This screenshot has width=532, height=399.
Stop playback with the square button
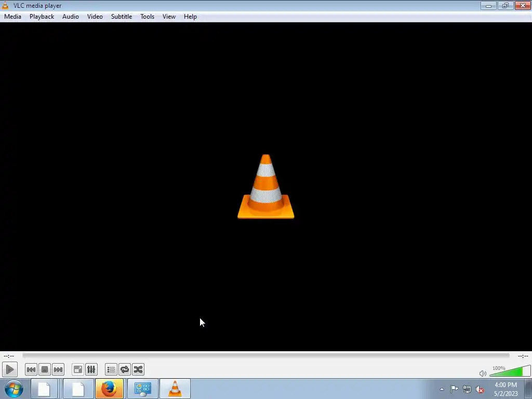click(x=45, y=369)
